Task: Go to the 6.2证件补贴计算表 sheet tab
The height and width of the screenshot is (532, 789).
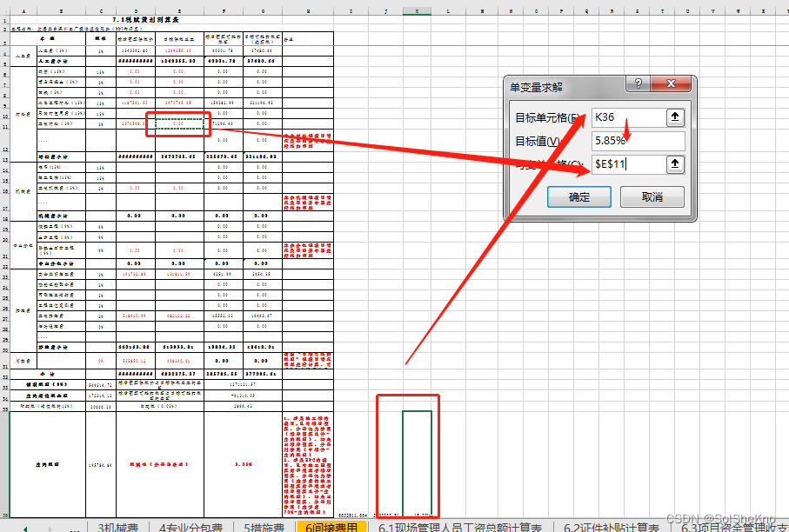Action: pyautogui.click(x=612, y=527)
